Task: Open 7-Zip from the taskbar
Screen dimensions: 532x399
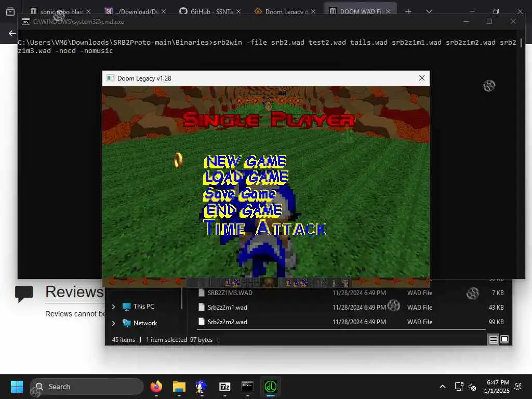Action: (x=224, y=387)
